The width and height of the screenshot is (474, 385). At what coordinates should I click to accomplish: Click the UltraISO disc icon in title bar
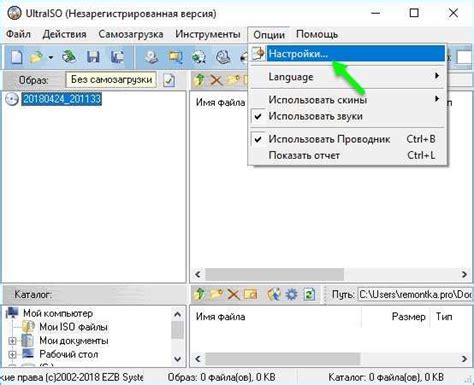point(14,13)
